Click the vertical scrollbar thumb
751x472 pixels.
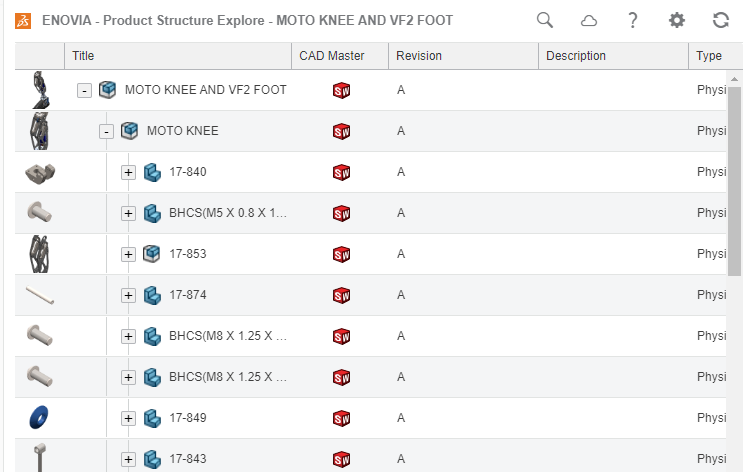pyautogui.click(x=734, y=181)
